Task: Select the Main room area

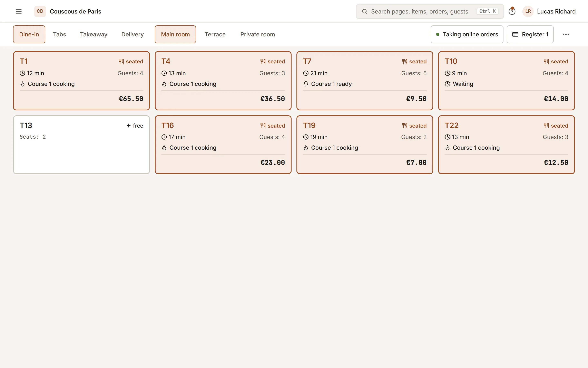Action: click(175, 34)
